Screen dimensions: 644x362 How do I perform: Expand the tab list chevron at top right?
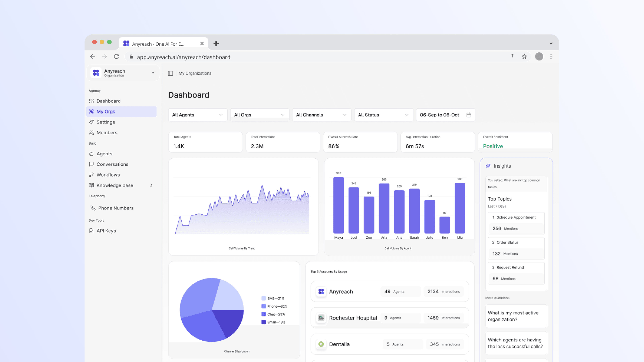pos(551,43)
